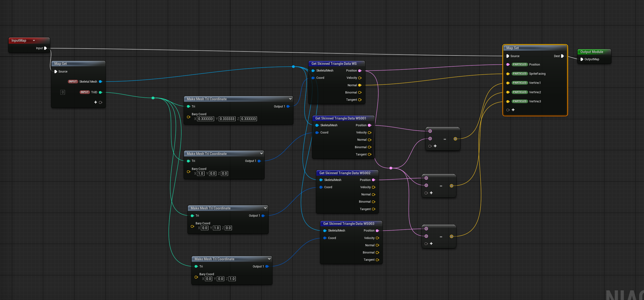Screen dimensions: 644x300
Task: Click the Tangent pin on Get Skinned Triangle Data WS
Action: coord(360,100)
